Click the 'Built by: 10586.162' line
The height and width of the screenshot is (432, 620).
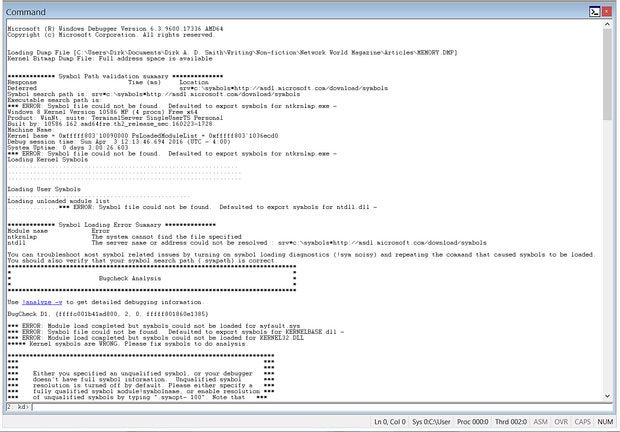[110, 124]
